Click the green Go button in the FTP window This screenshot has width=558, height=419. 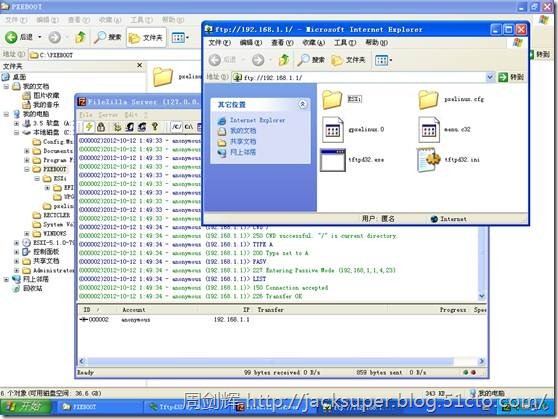[511, 77]
